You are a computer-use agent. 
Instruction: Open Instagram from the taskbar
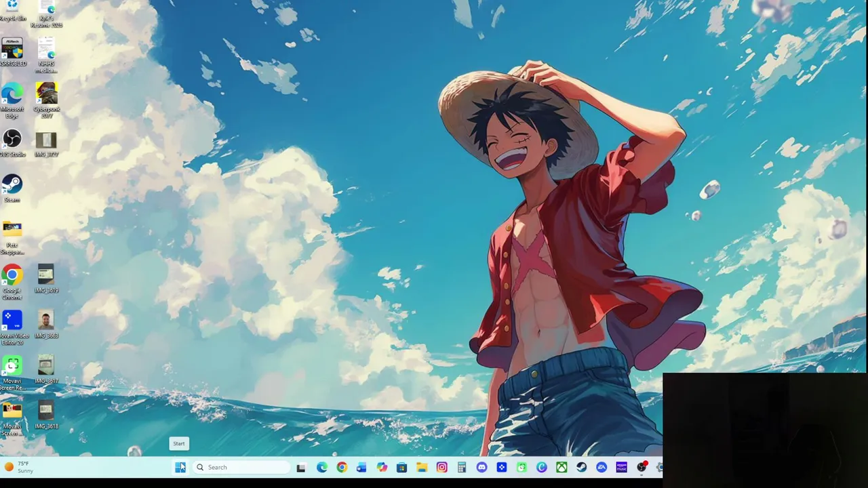pyautogui.click(x=442, y=467)
